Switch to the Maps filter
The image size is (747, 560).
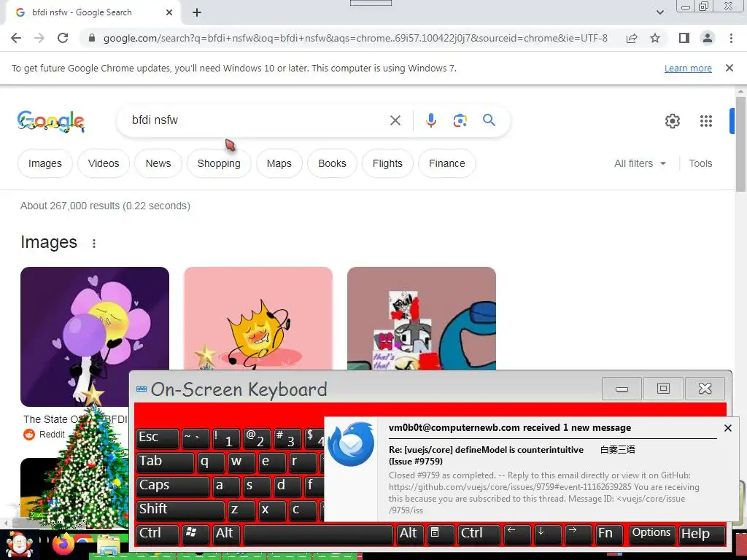279,163
